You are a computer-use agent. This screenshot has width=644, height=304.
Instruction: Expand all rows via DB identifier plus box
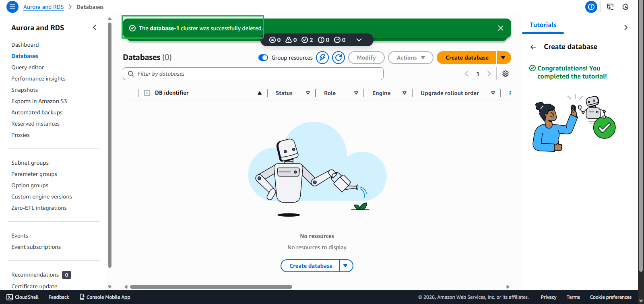147,93
